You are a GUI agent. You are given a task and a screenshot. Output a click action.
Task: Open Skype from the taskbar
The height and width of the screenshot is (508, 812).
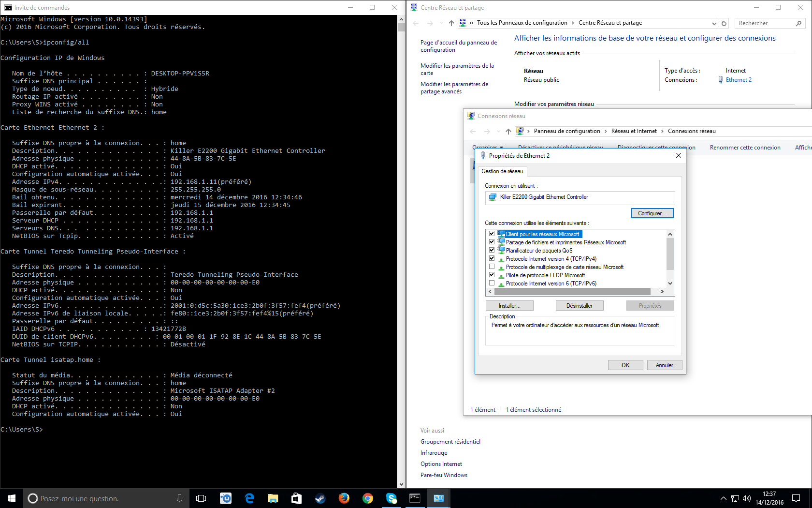[391, 498]
